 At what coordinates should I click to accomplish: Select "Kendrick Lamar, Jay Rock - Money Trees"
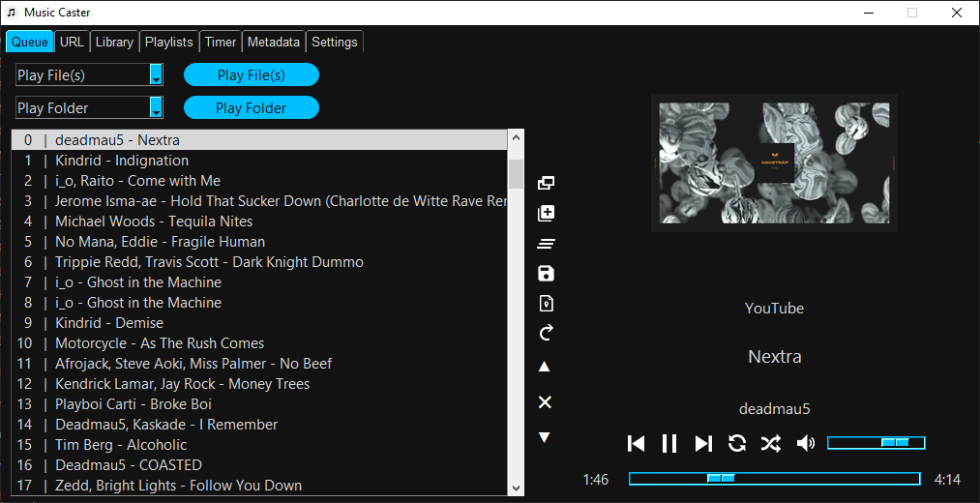click(259, 384)
